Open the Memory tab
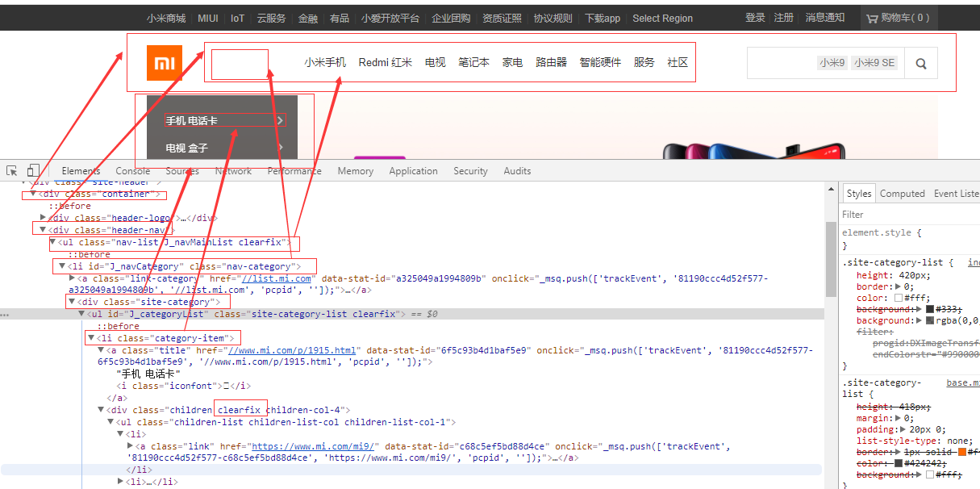Viewport: 980px width, 489px height. pyautogui.click(x=356, y=171)
